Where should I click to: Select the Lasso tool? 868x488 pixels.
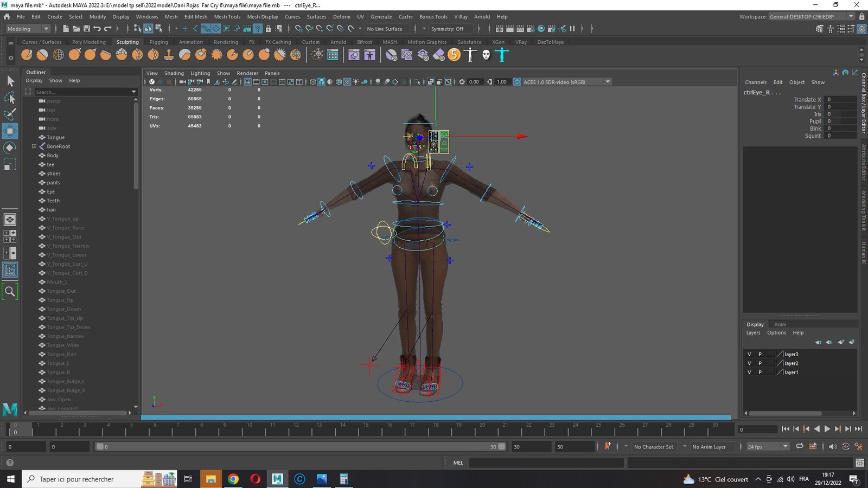[10, 98]
